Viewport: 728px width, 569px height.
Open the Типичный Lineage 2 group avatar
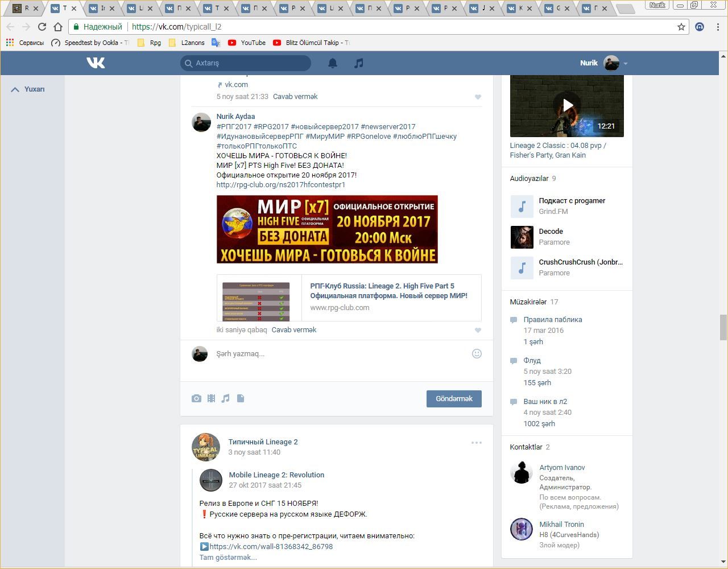click(x=206, y=447)
